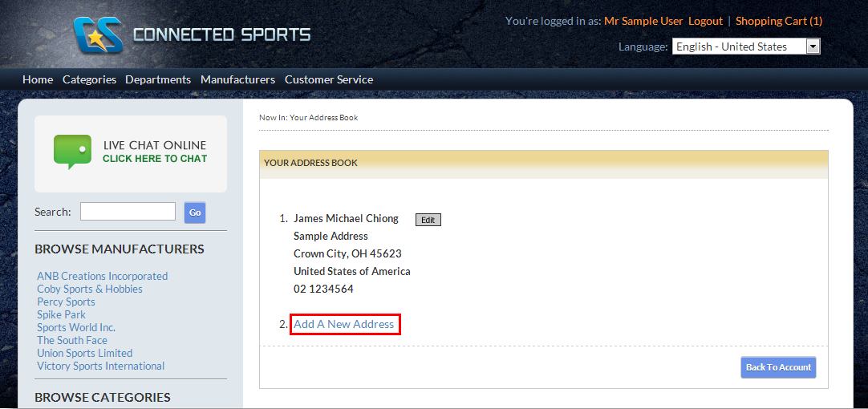The height and width of the screenshot is (409, 868).
Task: Click the Connected Sports site title text
Action: pos(222,34)
